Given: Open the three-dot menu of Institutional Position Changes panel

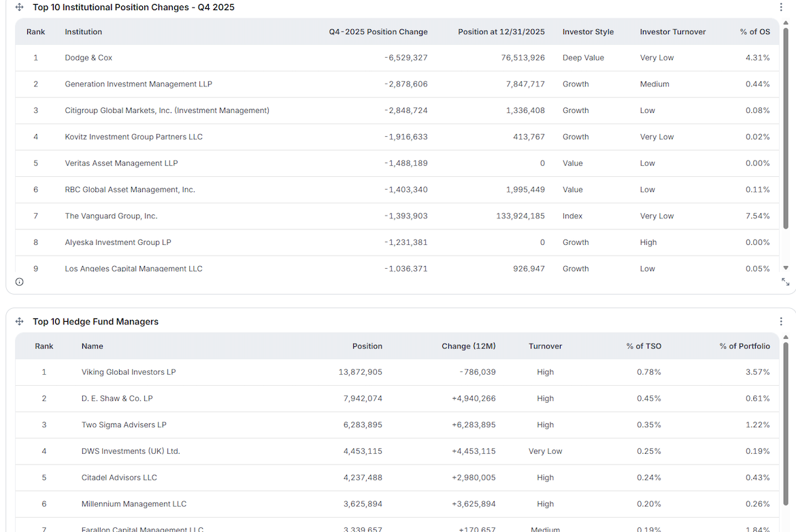Looking at the screenshot, I should point(781,7).
